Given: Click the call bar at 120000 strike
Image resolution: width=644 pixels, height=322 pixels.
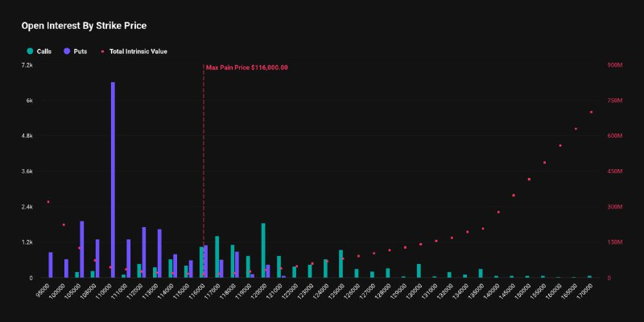Looking at the screenshot, I should [x=263, y=250].
